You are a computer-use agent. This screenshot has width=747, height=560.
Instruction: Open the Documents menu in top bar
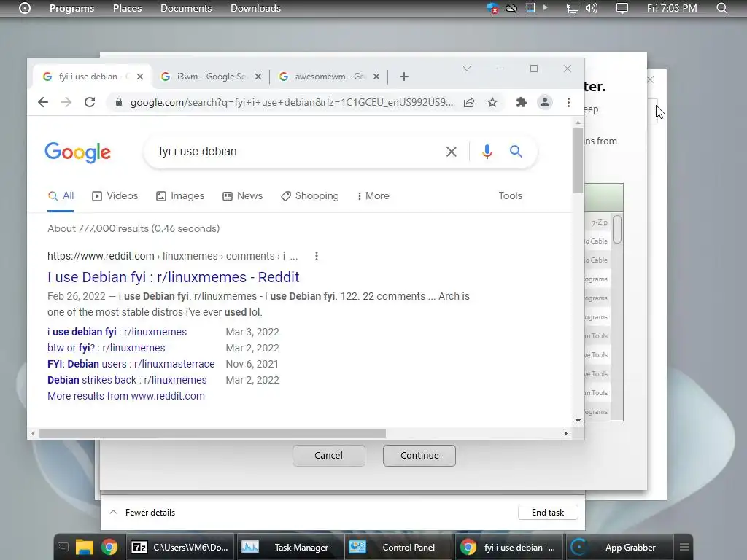click(186, 8)
